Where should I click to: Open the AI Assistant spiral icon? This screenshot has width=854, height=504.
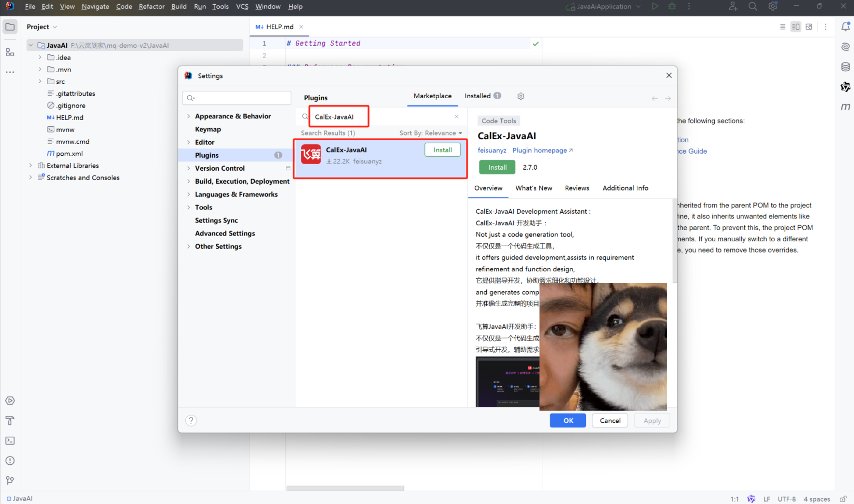pos(845,47)
